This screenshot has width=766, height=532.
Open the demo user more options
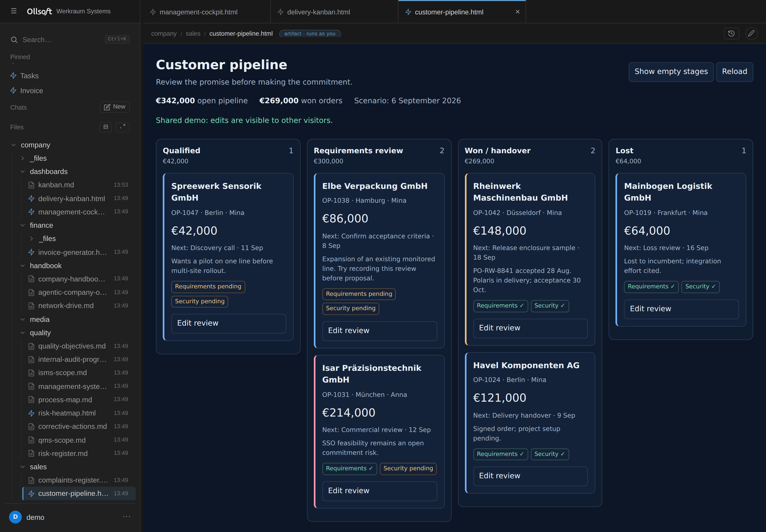(x=127, y=517)
